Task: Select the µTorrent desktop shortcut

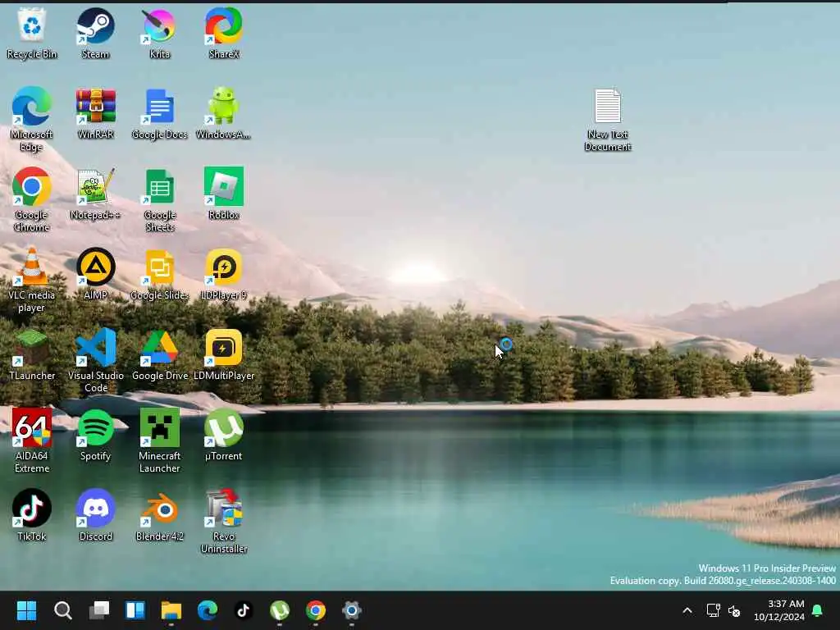Action: coord(223,435)
